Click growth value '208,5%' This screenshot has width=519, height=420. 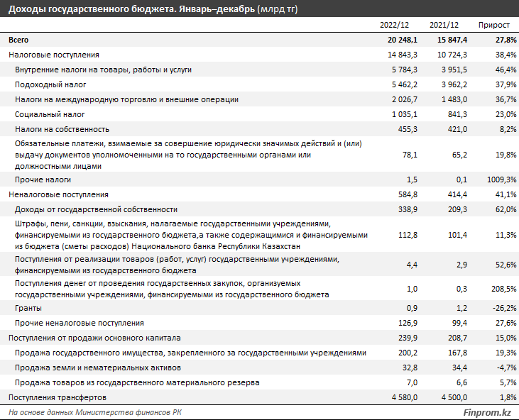(x=504, y=289)
